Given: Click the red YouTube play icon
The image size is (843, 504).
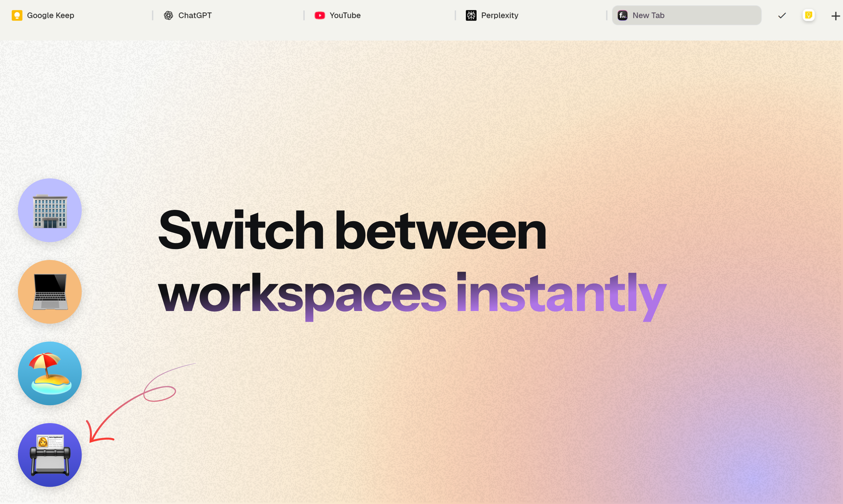Looking at the screenshot, I should [320, 15].
